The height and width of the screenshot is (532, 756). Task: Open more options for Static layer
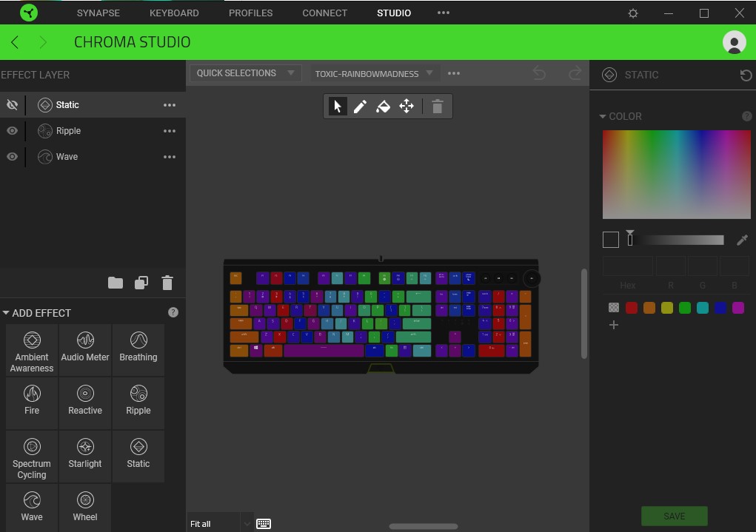[170, 104]
